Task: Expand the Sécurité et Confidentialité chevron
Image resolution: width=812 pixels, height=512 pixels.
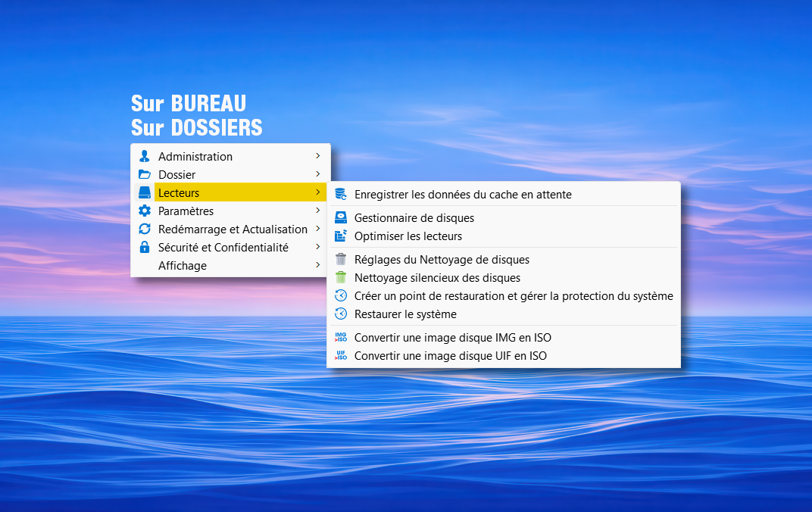Action: coord(318,247)
